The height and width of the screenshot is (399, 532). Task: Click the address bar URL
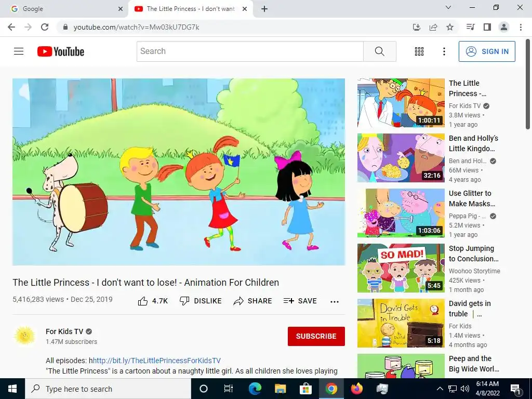(136, 27)
